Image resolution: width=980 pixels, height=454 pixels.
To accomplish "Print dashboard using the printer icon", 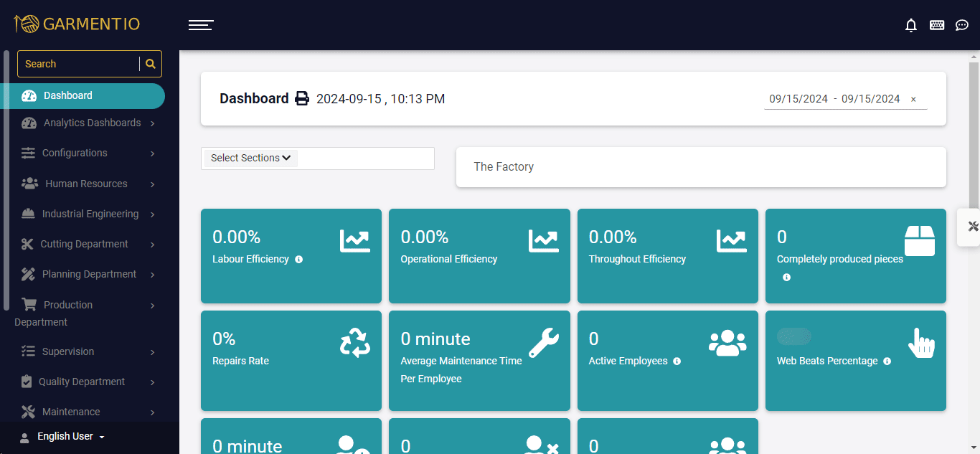I will [303, 98].
